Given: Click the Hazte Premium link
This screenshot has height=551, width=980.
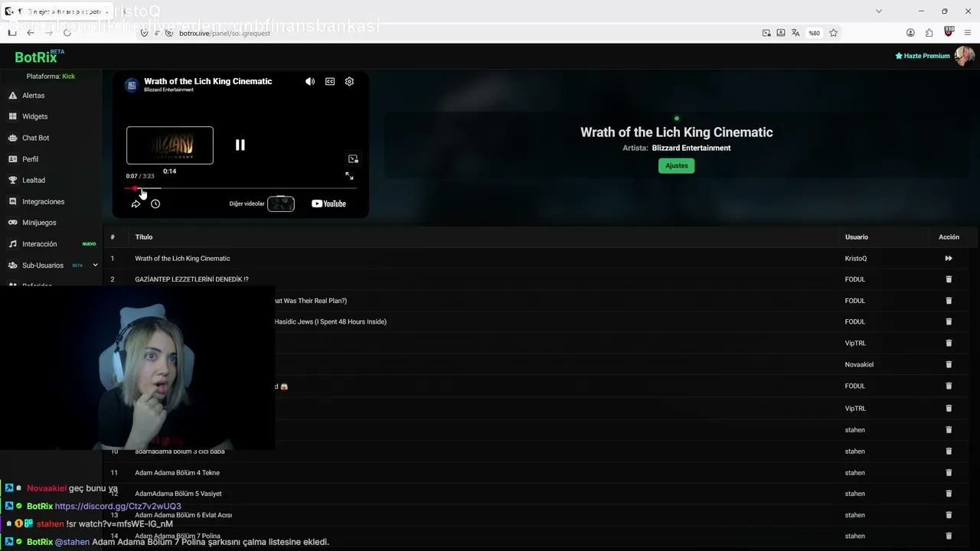Looking at the screenshot, I should click(x=923, y=56).
